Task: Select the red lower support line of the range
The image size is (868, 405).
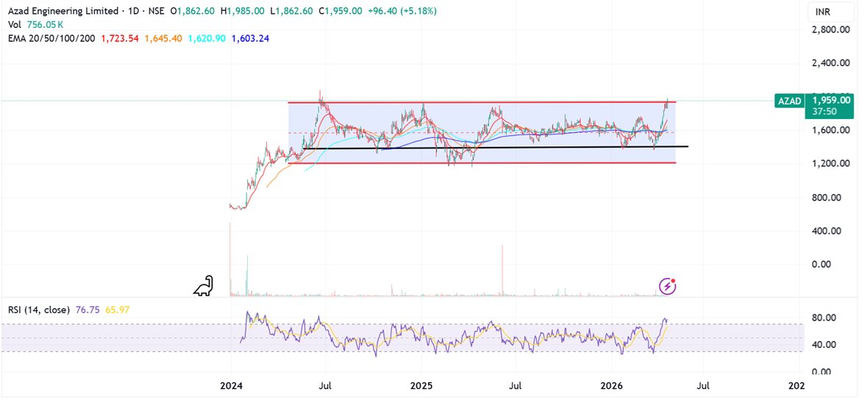Action: coord(482,162)
